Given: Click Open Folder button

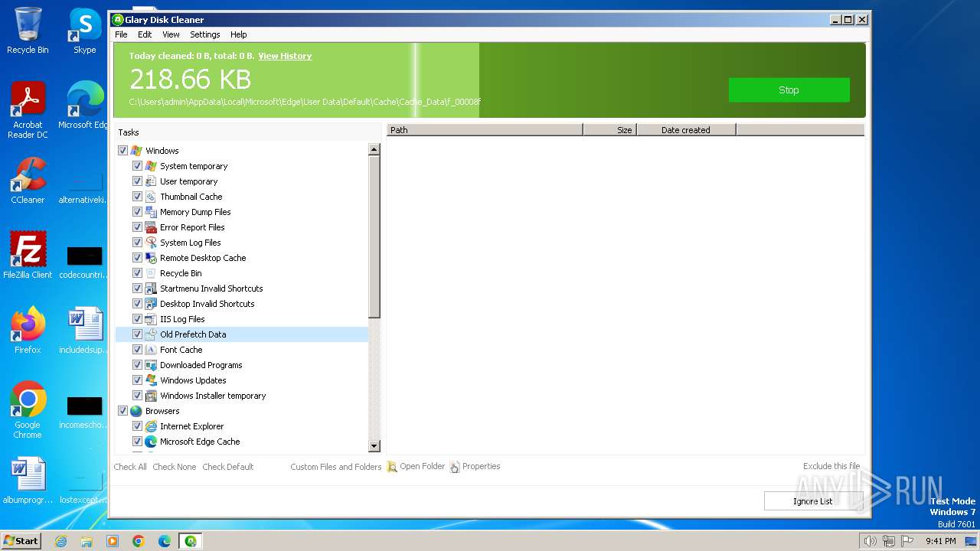Looking at the screenshot, I should pyautogui.click(x=416, y=467).
